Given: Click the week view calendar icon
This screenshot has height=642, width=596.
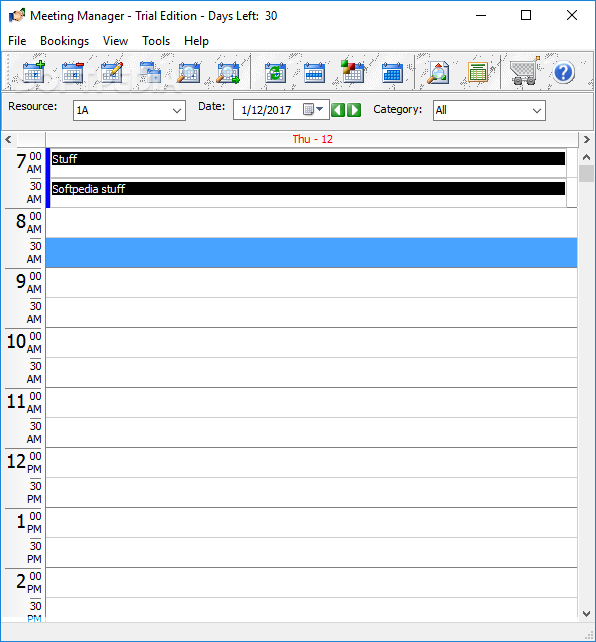Looking at the screenshot, I should pyautogui.click(x=314, y=72).
